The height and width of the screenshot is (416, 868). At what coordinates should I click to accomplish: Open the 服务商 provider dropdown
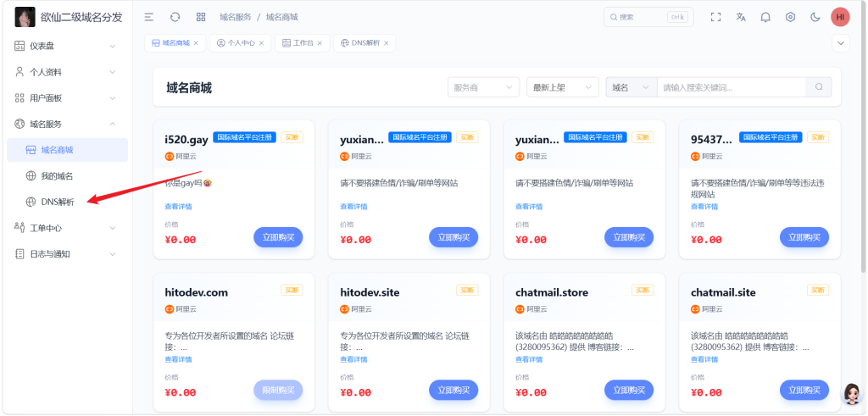pyautogui.click(x=483, y=87)
